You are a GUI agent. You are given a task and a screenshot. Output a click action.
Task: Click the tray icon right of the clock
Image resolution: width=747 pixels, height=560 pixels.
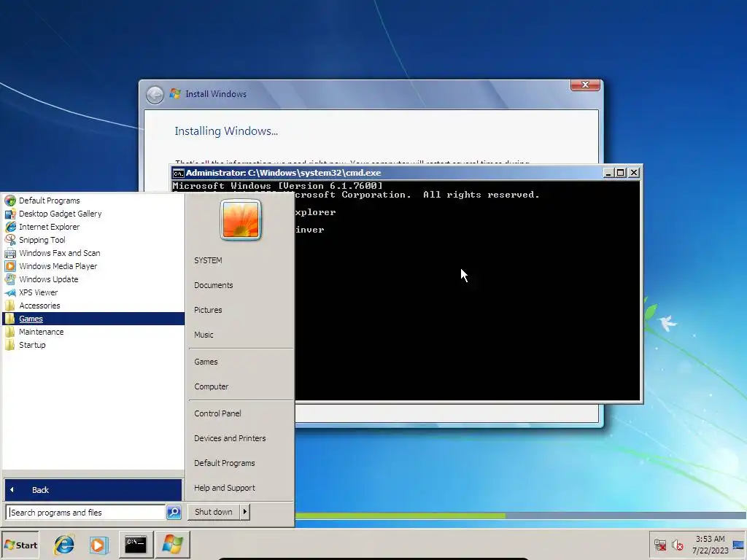(738, 545)
